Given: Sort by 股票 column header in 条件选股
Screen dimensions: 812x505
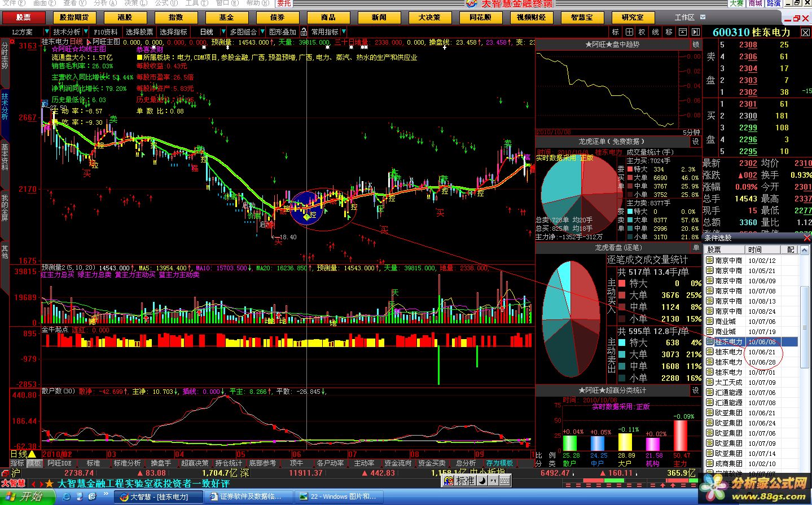Looking at the screenshot, I should pyautogui.click(x=725, y=249).
